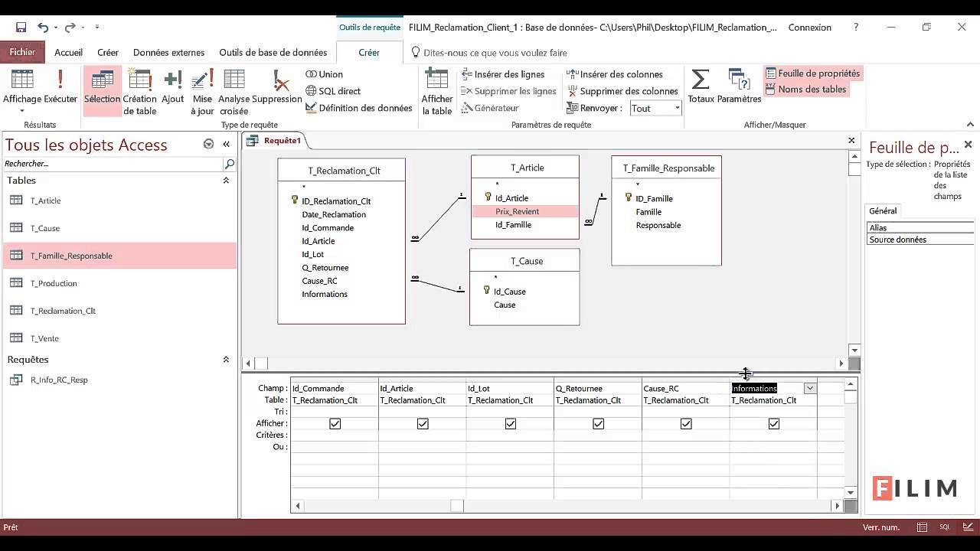Select Définition des données

tap(359, 108)
